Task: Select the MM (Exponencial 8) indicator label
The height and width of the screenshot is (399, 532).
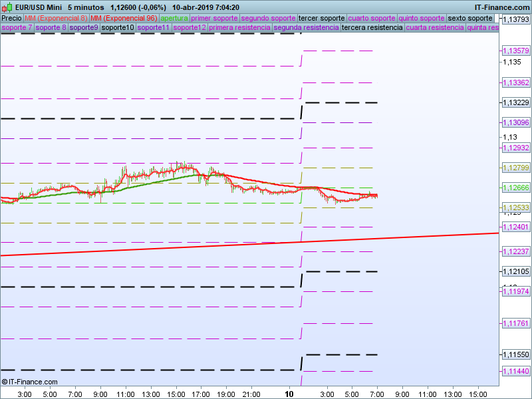Action: 56,18
